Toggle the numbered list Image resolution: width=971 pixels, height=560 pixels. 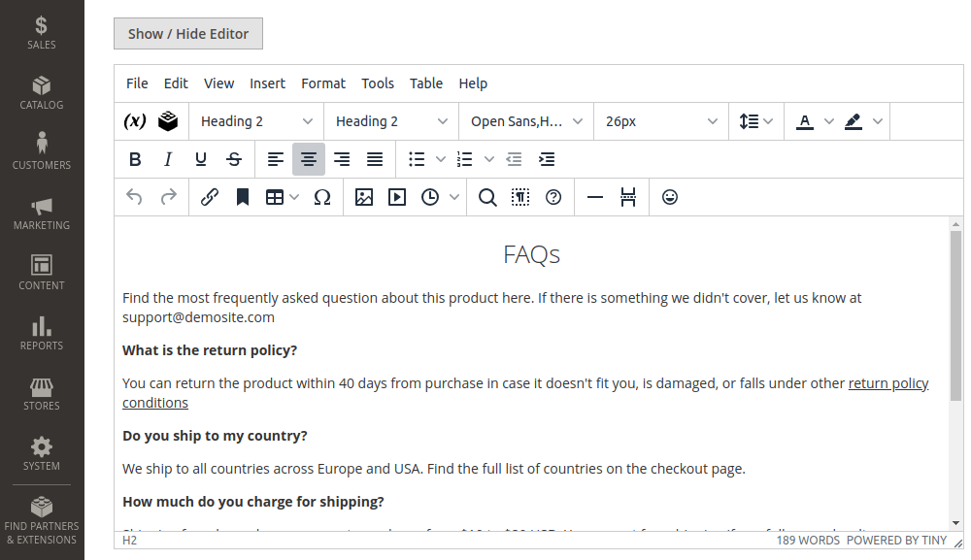click(464, 159)
